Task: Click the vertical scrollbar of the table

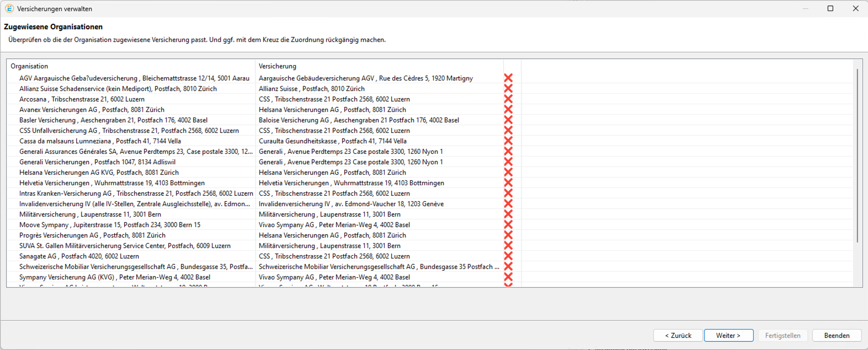Action: pyautogui.click(x=857, y=156)
